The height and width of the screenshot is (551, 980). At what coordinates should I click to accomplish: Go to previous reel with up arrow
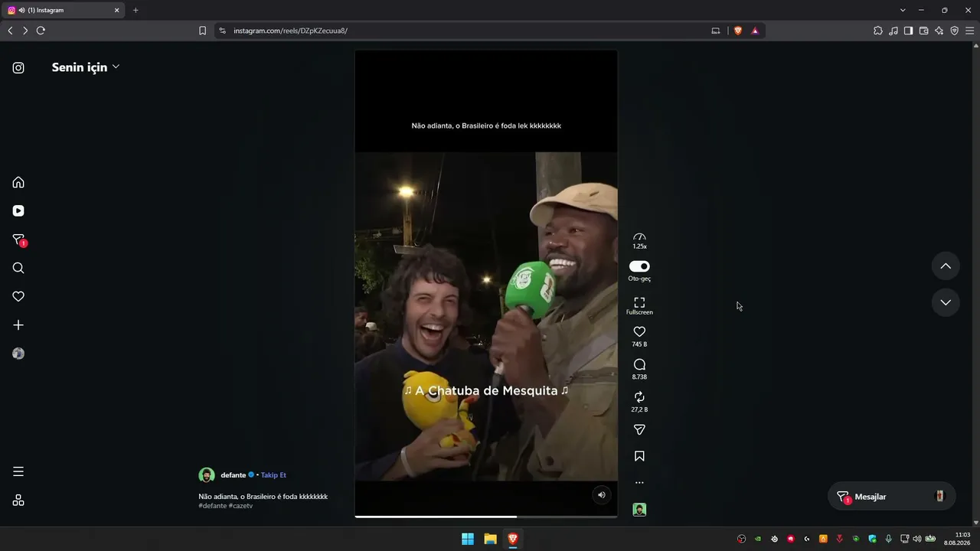pyautogui.click(x=946, y=266)
